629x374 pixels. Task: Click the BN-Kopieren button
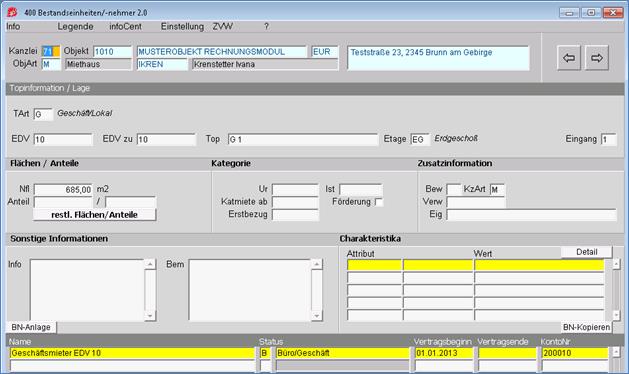(586, 327)
